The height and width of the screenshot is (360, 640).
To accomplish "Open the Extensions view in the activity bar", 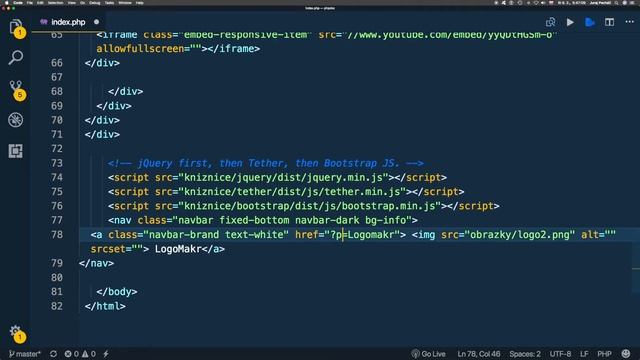I will [16, 151].
